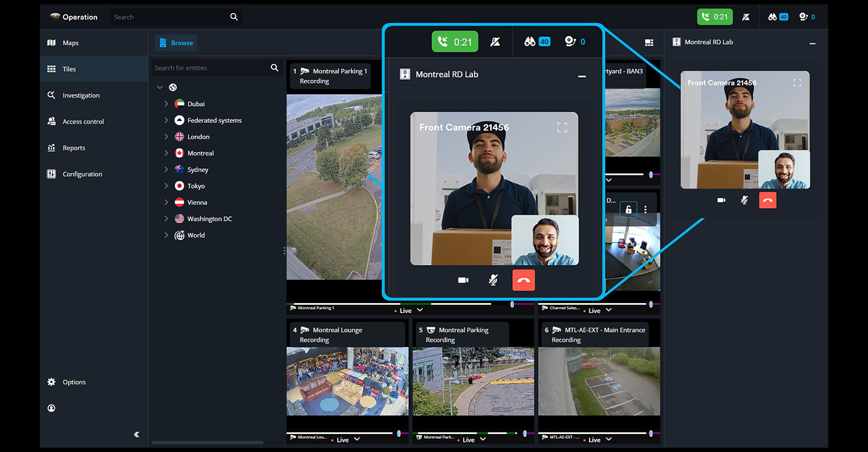Toggle microphone mute in side panel call
868x452 pixels.
744,200
